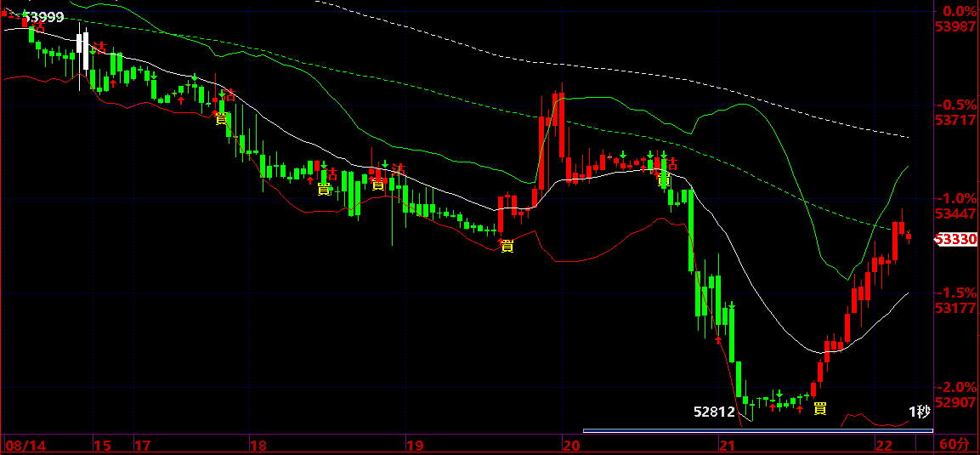
Task: Click date label 22 on time axis
Action: click(884, 446)
